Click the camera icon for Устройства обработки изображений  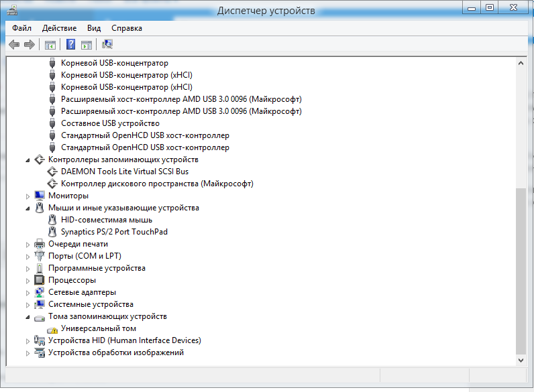click(40, 352)
